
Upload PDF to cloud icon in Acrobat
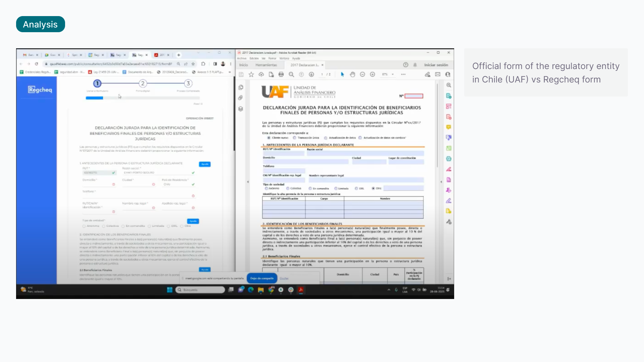261,74
